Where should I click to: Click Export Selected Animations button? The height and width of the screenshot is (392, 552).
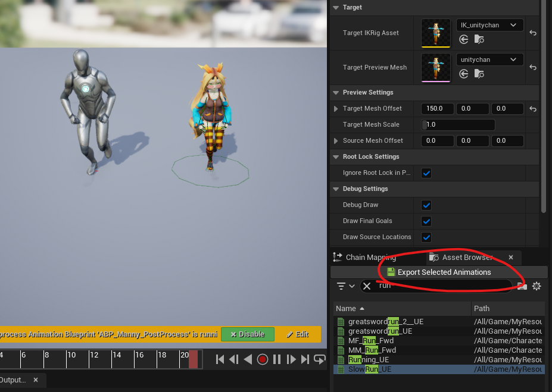pos(439,272)
